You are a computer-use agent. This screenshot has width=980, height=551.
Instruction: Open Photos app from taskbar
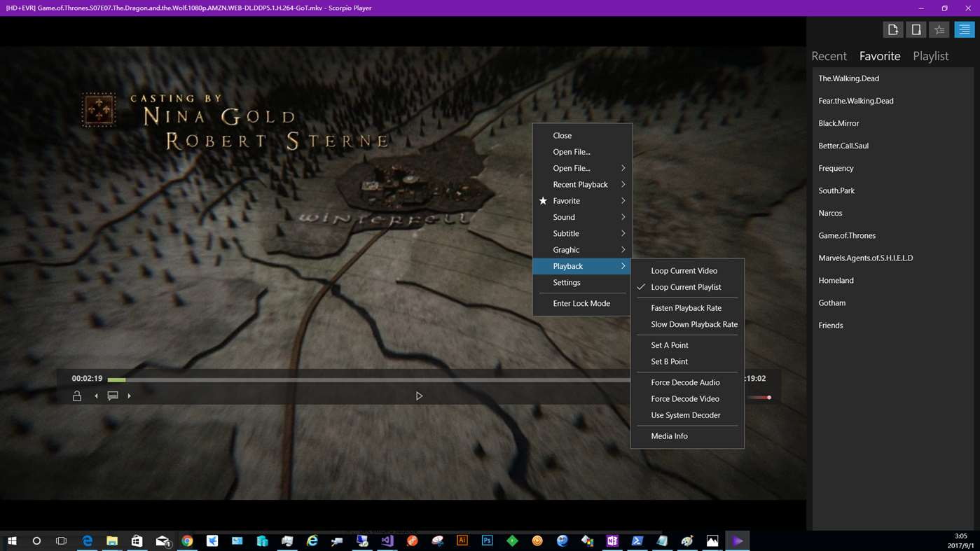712,540
